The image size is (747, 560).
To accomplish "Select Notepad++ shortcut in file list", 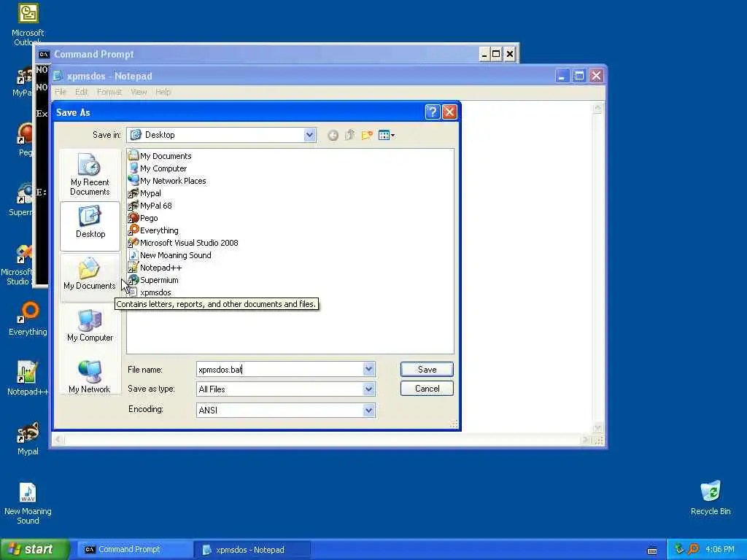I will (x=155, y=268).
